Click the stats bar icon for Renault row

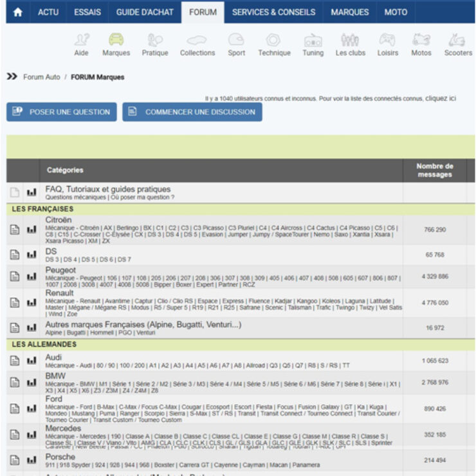[x=32, y=303]
